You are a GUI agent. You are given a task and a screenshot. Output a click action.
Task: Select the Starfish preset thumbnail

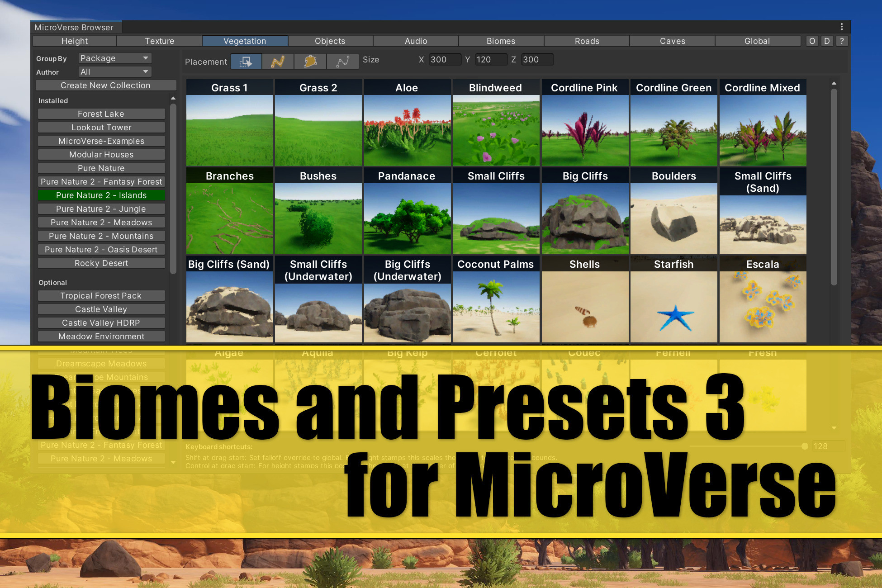click(x=674, y=299)
